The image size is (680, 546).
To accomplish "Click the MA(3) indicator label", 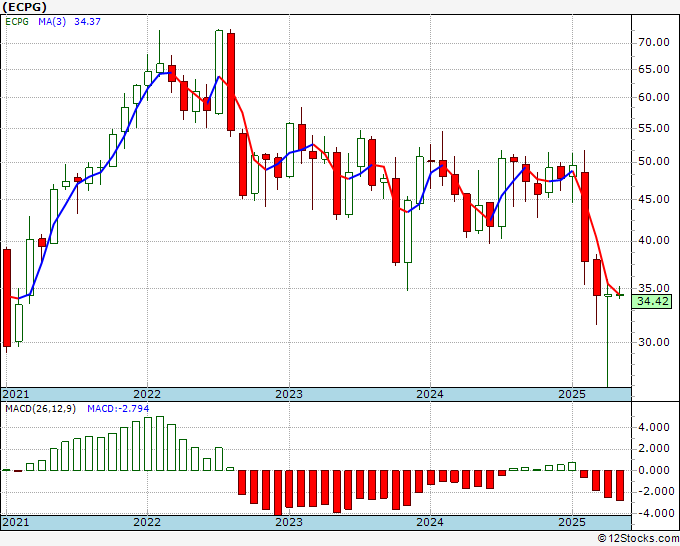I will [52, 21].
